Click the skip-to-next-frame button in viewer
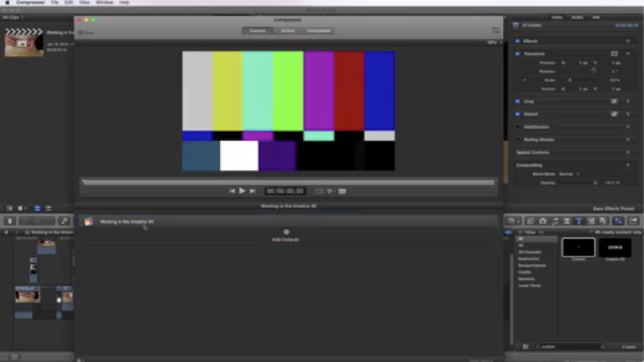Screen dimensions: 644x362 [x=252, y=191]
